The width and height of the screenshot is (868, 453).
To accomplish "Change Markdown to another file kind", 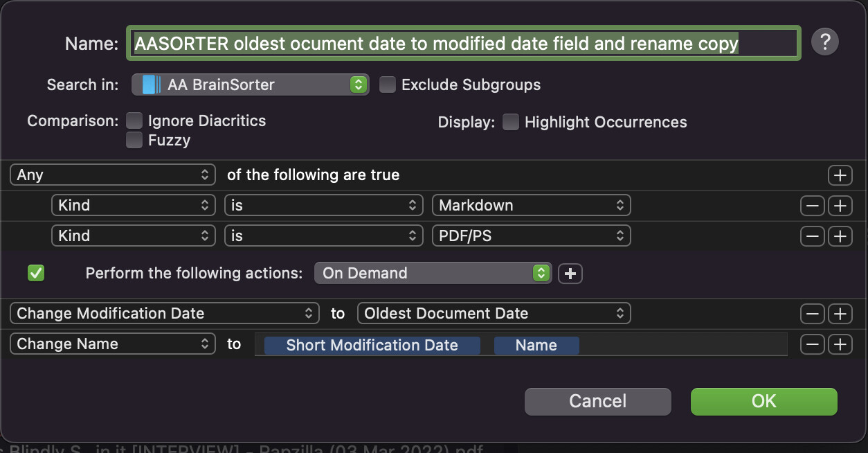I will click(x=531, y=205).
